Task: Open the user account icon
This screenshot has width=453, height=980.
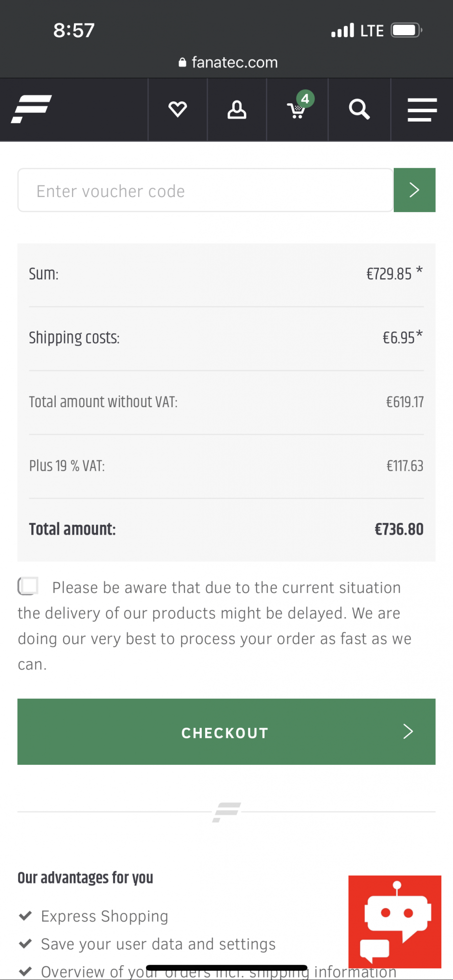Action: [x=237, y=109]
